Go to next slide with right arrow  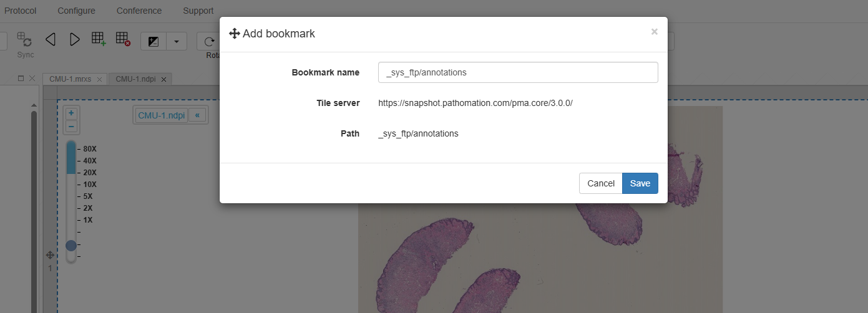click(x=74, y=40)
